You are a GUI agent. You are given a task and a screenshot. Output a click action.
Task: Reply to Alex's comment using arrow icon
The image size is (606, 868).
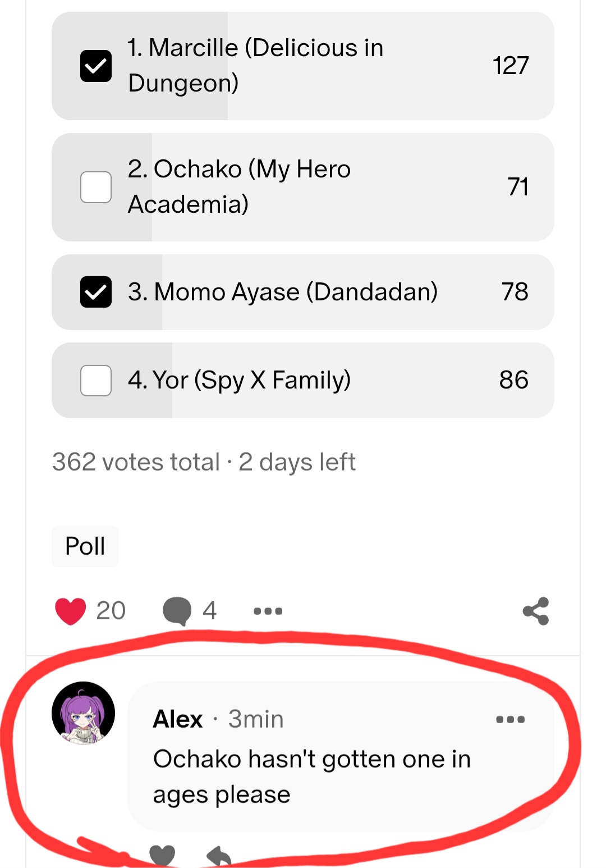pos(219,857)
